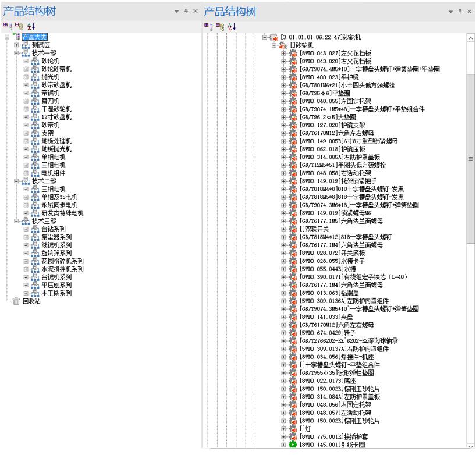Expand the 测试区 node
Image resolution: width=476 pixels, height=455 pixels.
pyautogui.click(x=16, y=45)
